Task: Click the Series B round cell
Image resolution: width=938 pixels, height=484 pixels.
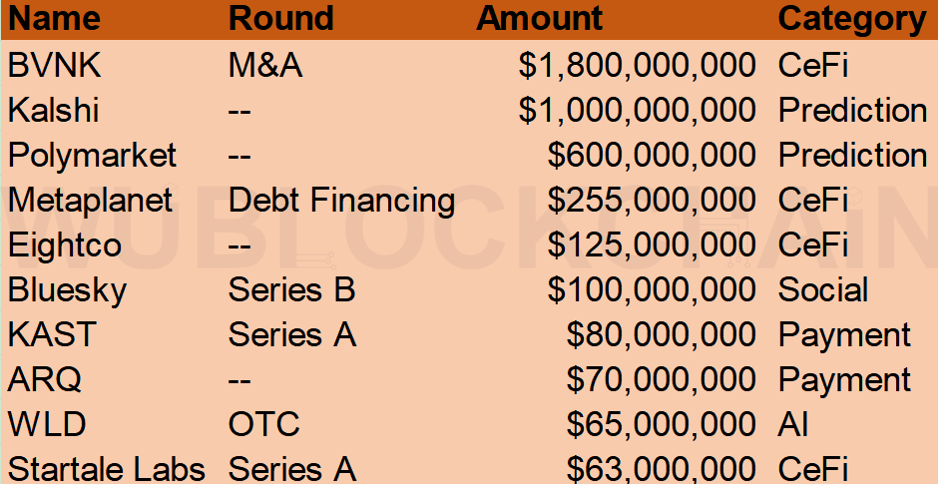Action: [291, 290]
